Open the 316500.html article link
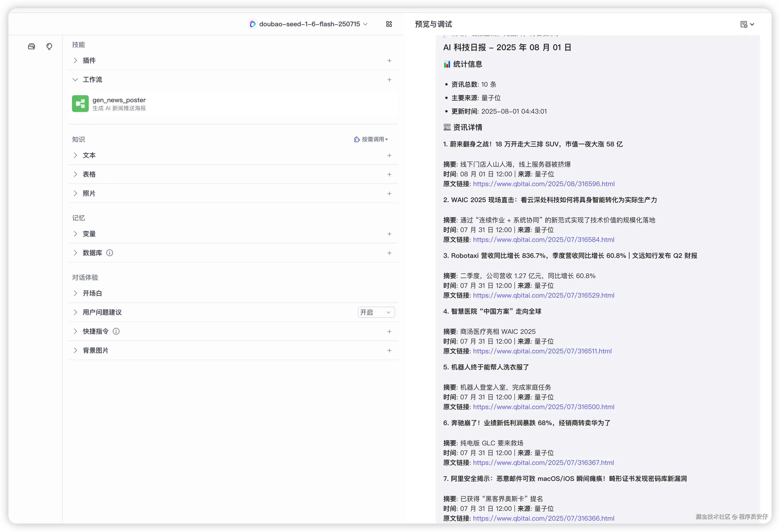780x532 pixels. coord(544,407)
